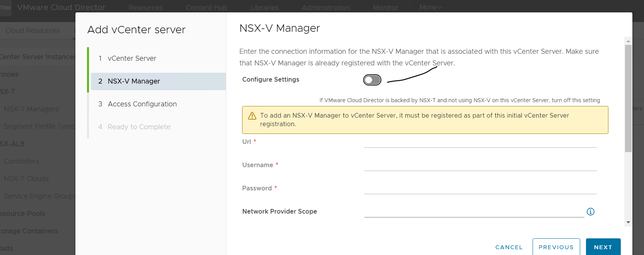Click the warning icon in the yellow alert
The image size is (644, 255).
coord(252,116)
